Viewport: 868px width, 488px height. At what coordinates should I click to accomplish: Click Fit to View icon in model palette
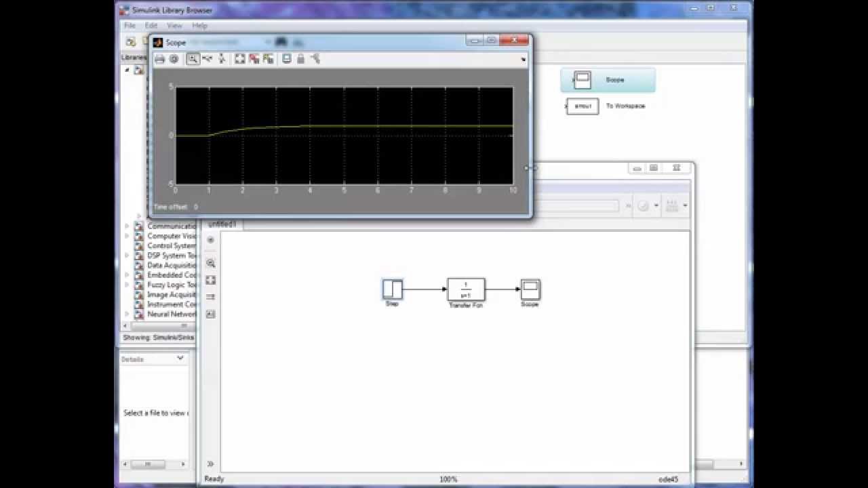211,280
